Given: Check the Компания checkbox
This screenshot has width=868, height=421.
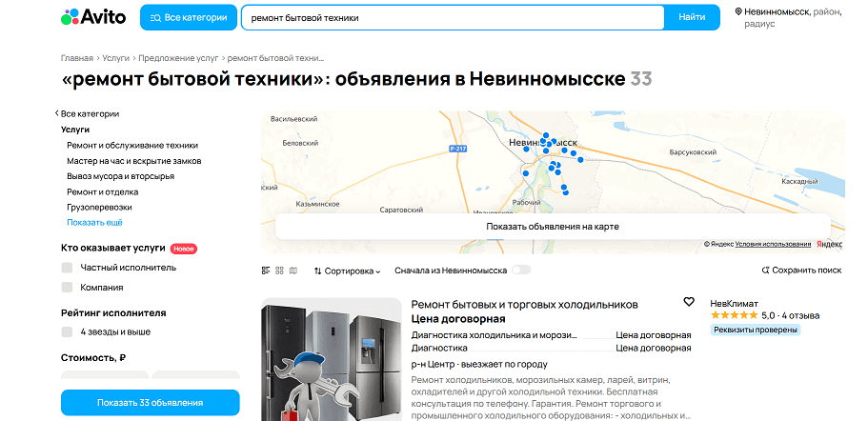Looking at the screenshot, I should (x=68, y=287).
